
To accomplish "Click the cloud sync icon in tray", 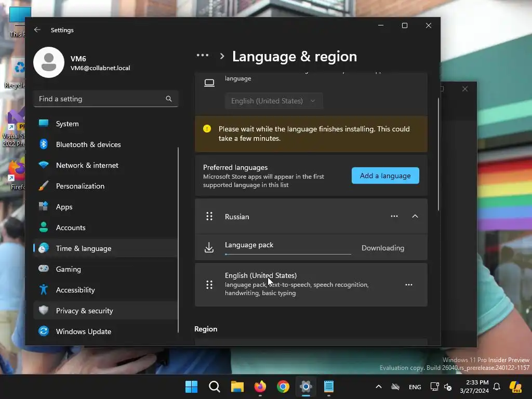I will (x=395, y=387).
